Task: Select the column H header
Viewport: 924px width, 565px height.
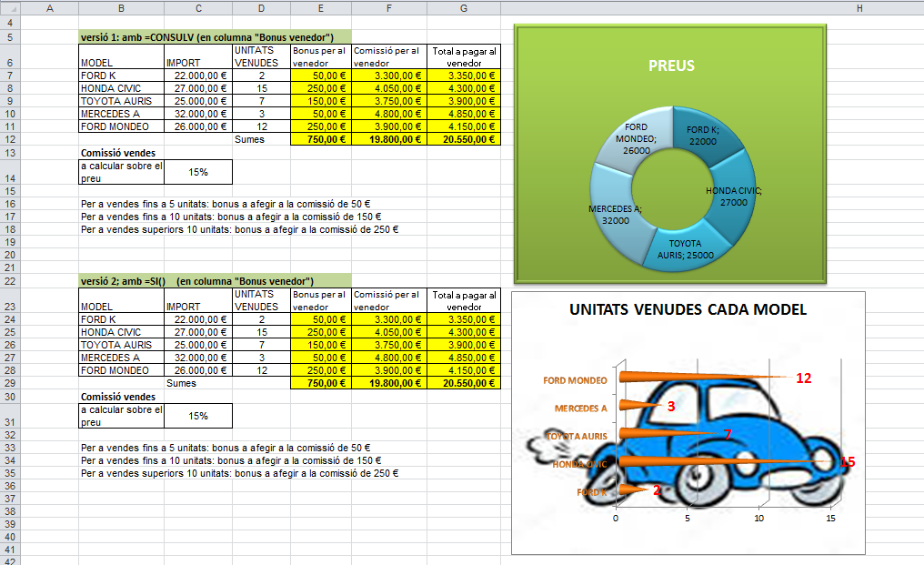Action: point(859,8)
